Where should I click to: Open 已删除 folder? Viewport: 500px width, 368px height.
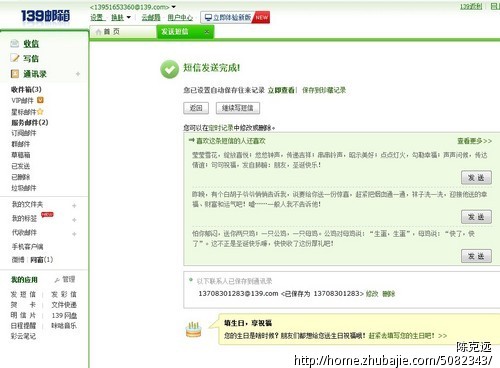(x=20, y=177)
